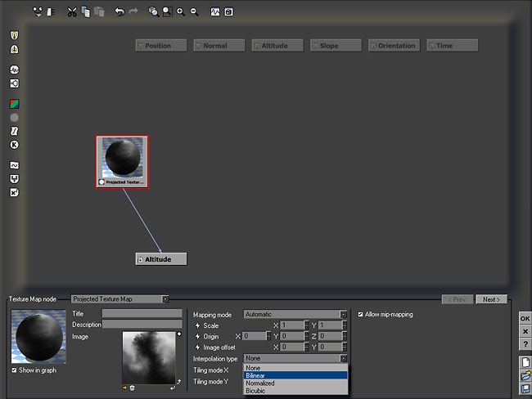
Task: Click the Next button
Action: [x=490, y=299]
